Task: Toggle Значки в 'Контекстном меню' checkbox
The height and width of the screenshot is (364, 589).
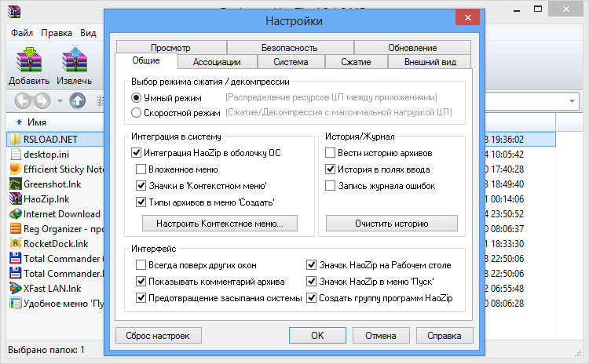Action: click(141, 186)
